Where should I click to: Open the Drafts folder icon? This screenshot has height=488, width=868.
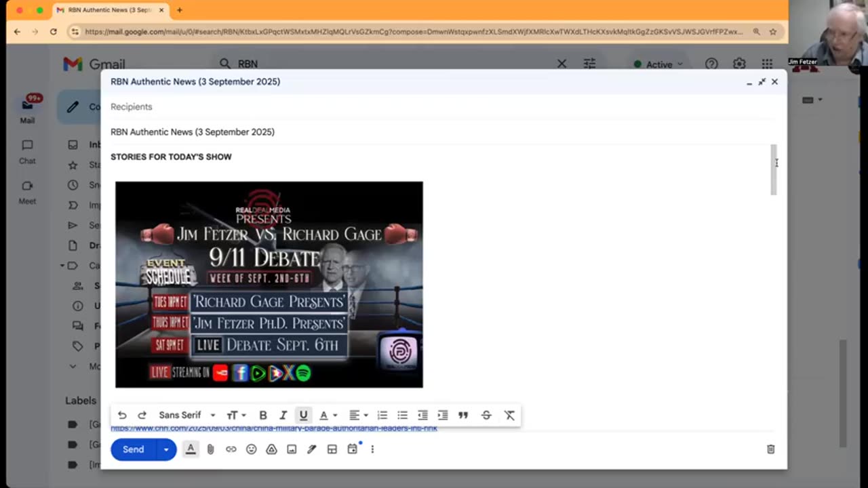(73, 245)
